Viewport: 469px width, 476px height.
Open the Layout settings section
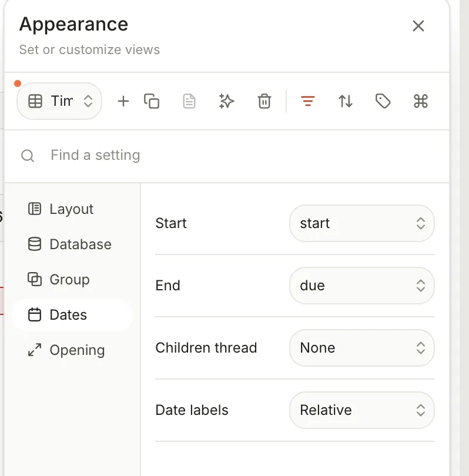click(x=72, y=209)
